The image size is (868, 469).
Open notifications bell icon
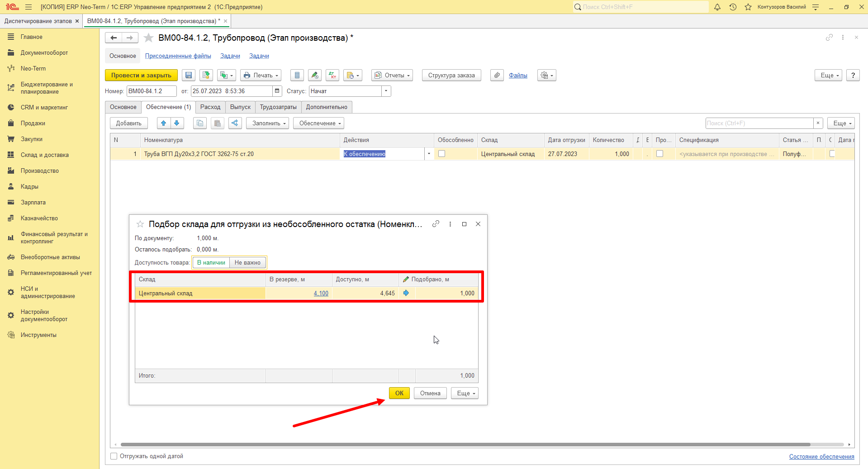click(x=717, y=7)
